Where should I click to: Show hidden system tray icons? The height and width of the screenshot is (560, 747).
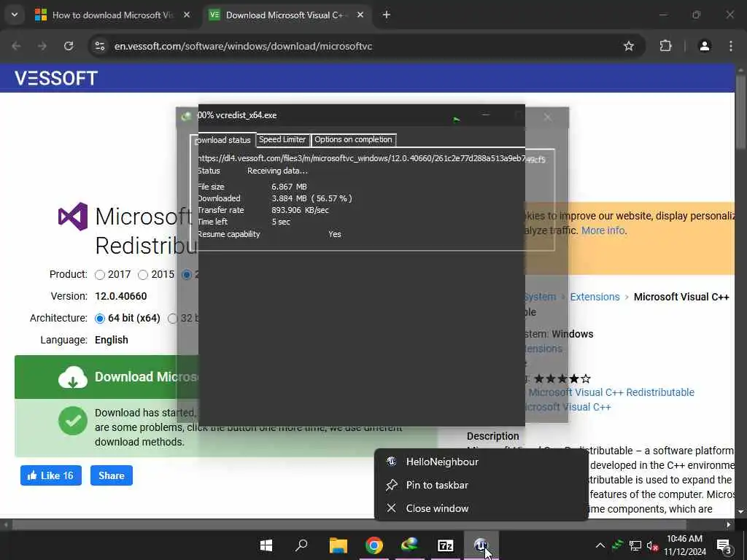click(600, 545)
